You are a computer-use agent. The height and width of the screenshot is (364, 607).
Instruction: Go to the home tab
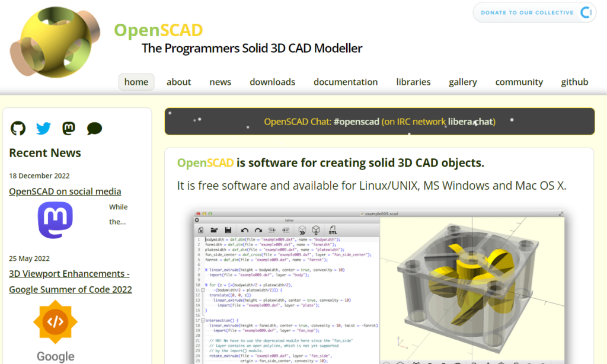pyautogui.click(x=136, y=82)
